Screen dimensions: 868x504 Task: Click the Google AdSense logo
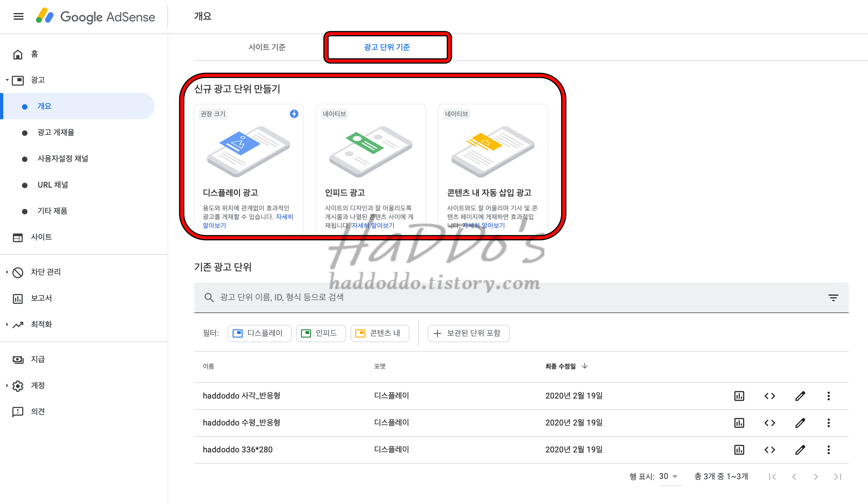pyautogui.click(x=96, y=16)
